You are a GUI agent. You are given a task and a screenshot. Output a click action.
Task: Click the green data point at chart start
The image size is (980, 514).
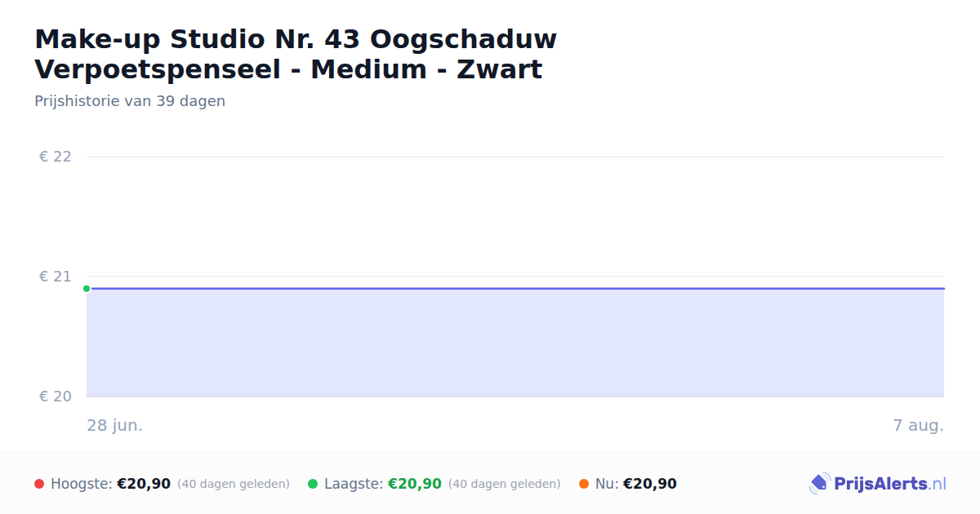[87, 288]
